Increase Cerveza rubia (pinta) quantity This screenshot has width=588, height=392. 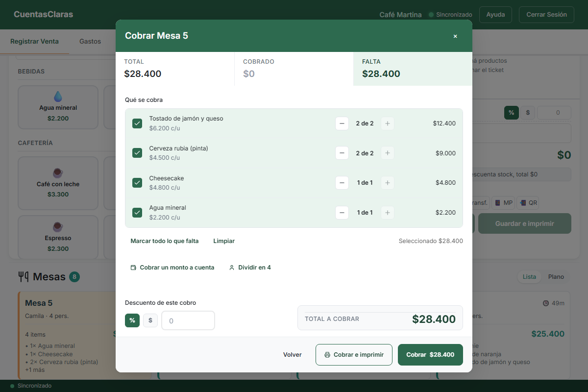click(x=388, y=153)
